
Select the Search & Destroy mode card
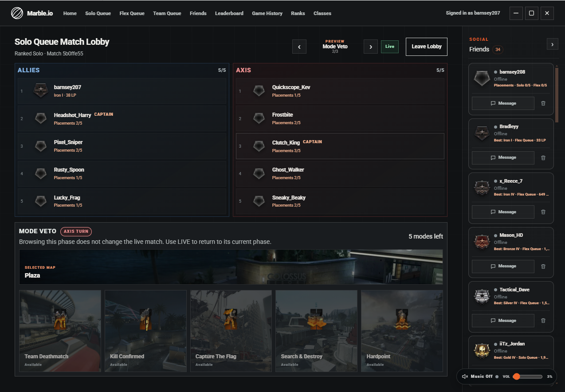[x=317, y=331]
